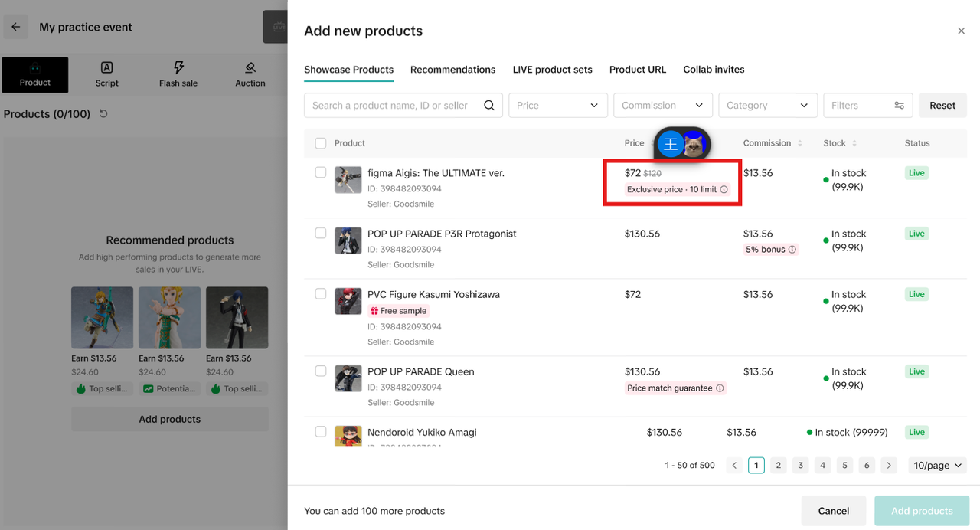This screenshot has height=530, width=980.
Task: Open the Price filter dropdown
Action: [557, 106]
